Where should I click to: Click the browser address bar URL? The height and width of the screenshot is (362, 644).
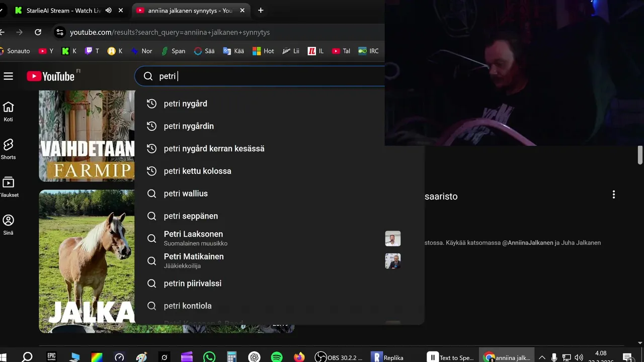[170, 32]
